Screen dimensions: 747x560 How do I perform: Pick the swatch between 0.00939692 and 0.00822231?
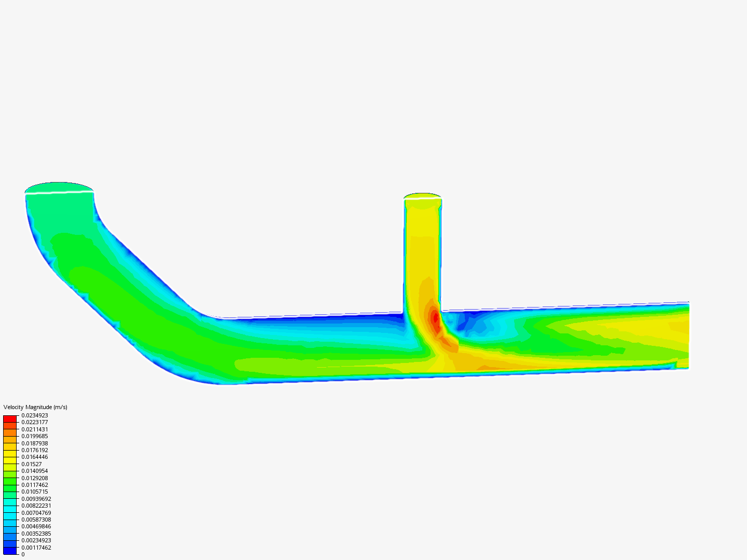pos(10,502)
